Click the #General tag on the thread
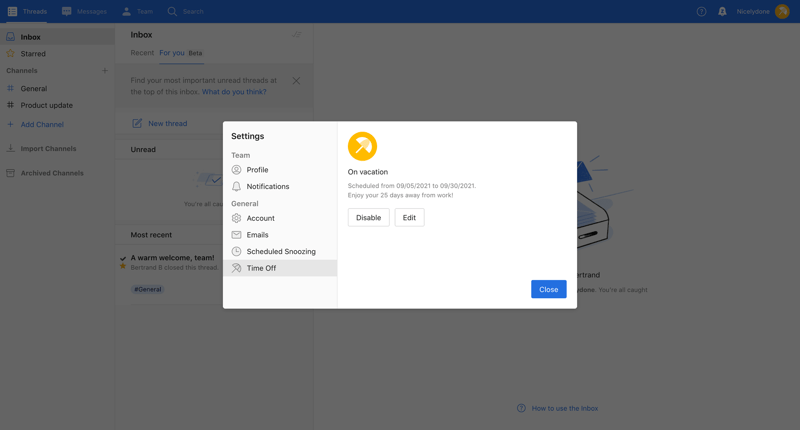The width and height of the screenshot is (800, 430). 147,289
